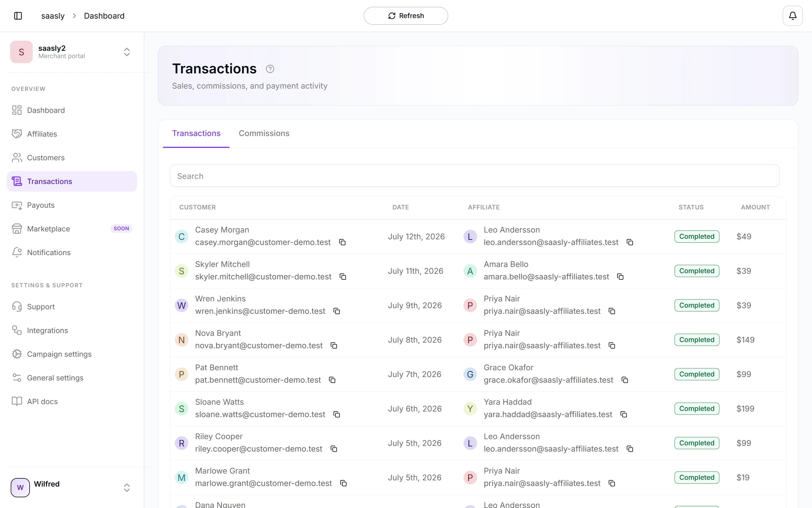Collapse the sidebar with the panel icon
The width and height of the screenshot is (812, 508).
pyautogui.click(x=18, y=16)
